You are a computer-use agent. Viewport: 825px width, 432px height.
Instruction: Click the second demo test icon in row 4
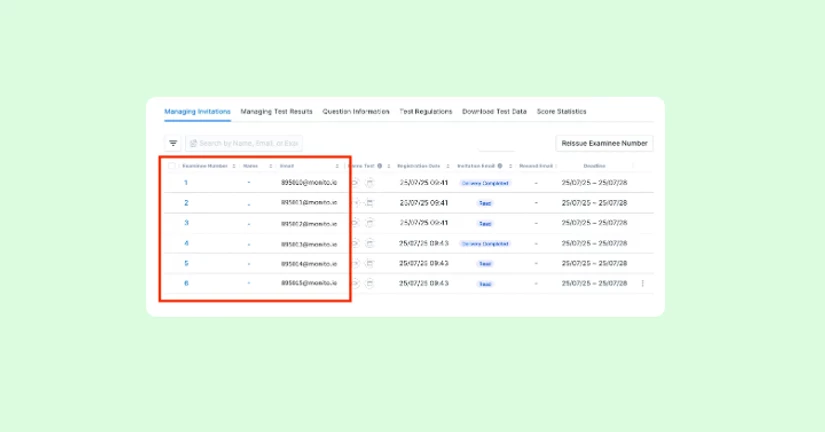click(x=369, y=243)
